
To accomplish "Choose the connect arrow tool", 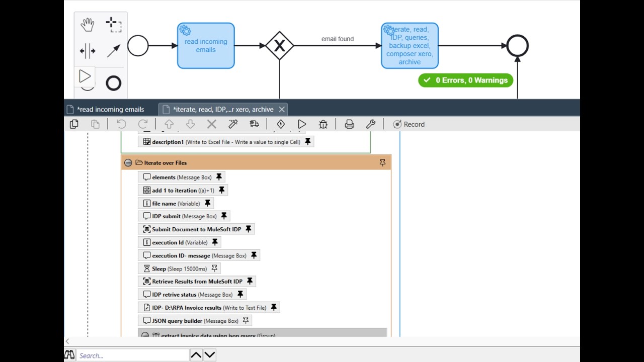I will click(114, 51).
